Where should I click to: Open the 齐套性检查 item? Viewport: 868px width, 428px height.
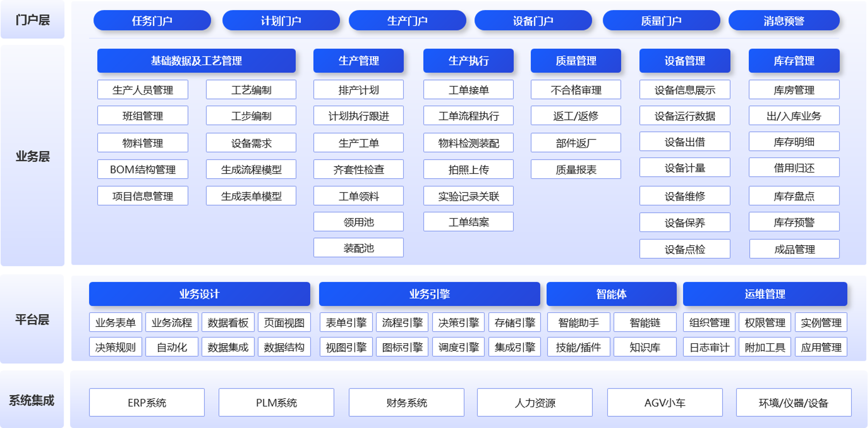pyautogui.click(x=358, y=170)
